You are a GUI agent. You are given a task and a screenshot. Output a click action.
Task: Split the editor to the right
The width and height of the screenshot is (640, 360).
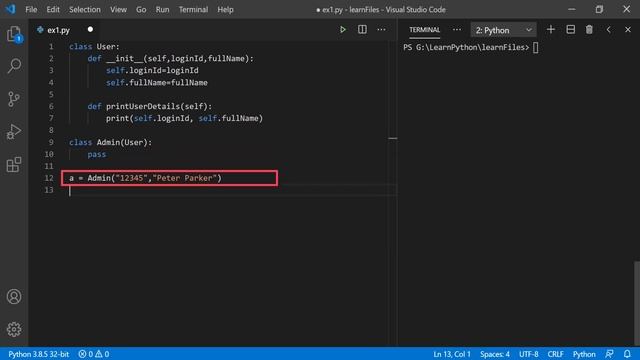362,30
